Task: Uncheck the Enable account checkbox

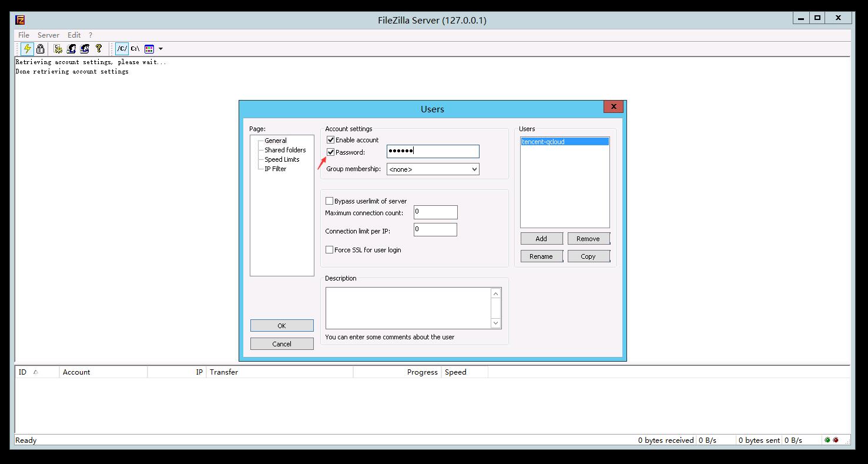Action: tap(330, 140)
